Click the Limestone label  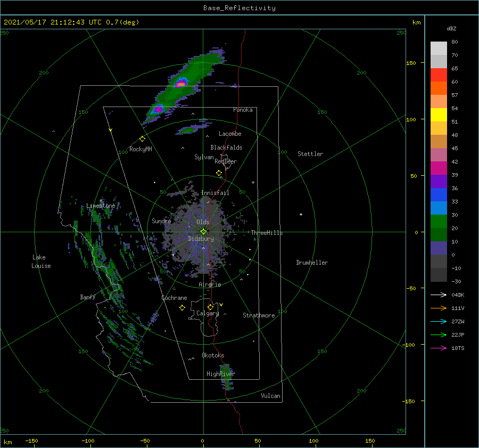coord(101,206)
